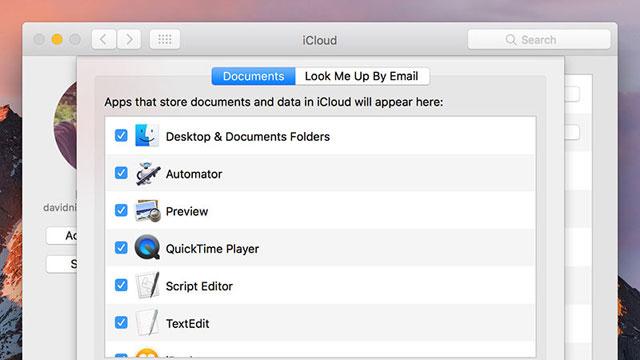Click the yellow minimize window button
This screenshot has width=640, height=360.
point(57,40)
